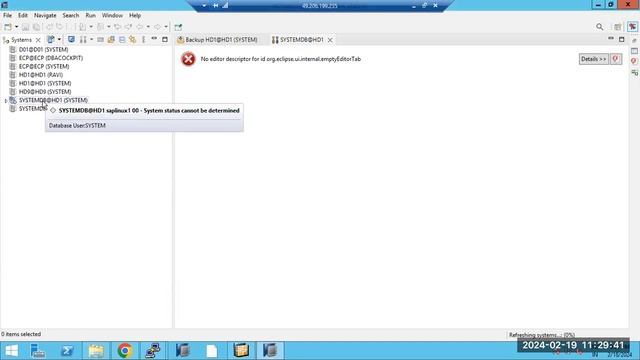Click the Link with Editor icon

pyautogui.click(x=133, y=39)
